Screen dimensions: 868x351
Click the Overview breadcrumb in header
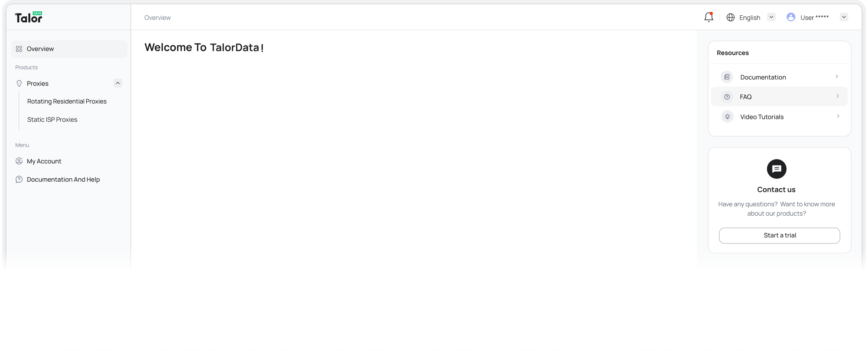(x=157, y=18)
